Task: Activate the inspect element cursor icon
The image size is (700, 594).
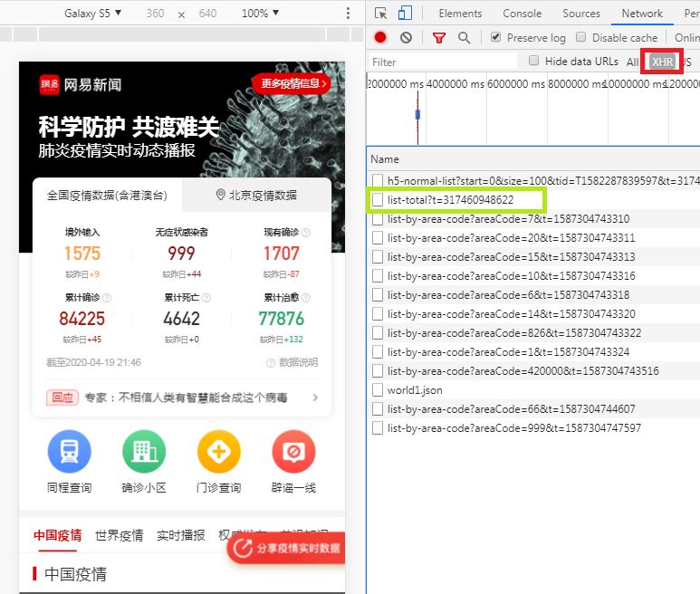Action: [381, 14]
